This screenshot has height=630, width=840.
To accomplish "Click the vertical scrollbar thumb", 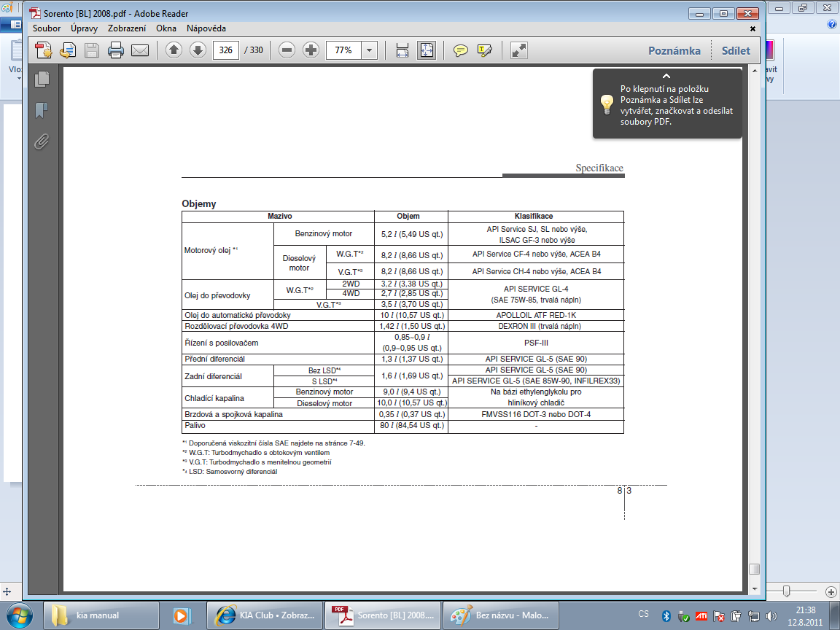I will point(754,569).
